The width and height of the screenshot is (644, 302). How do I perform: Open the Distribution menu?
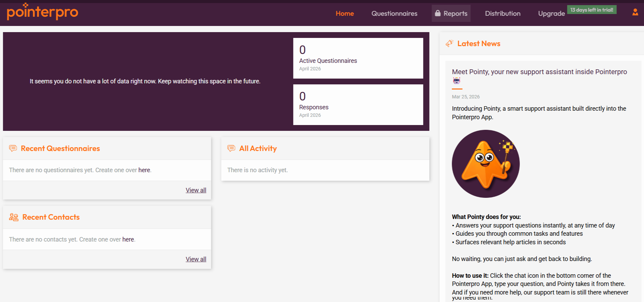[503, 13]
